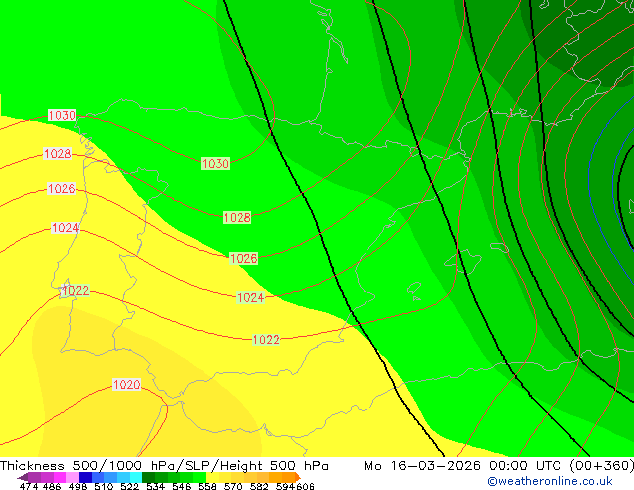Screen dimensions: 634x490
Task: Select the leftmost 1028 pressure label
Action: point(57,154)
